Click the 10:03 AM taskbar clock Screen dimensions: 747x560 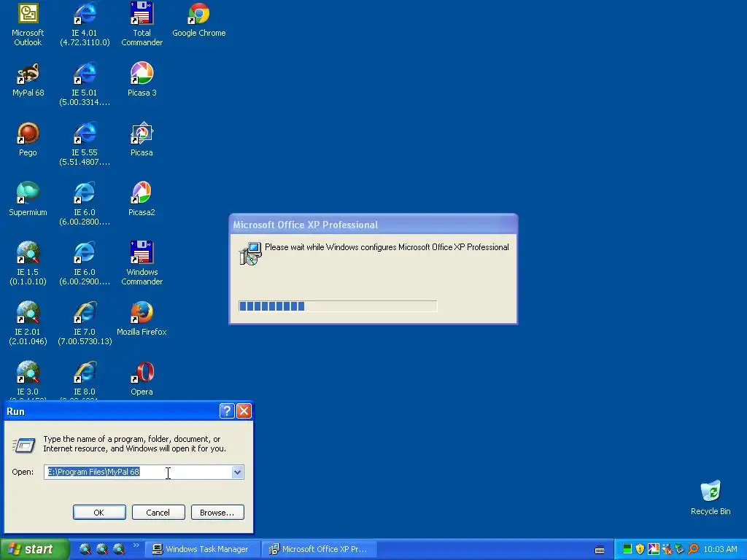720,549
